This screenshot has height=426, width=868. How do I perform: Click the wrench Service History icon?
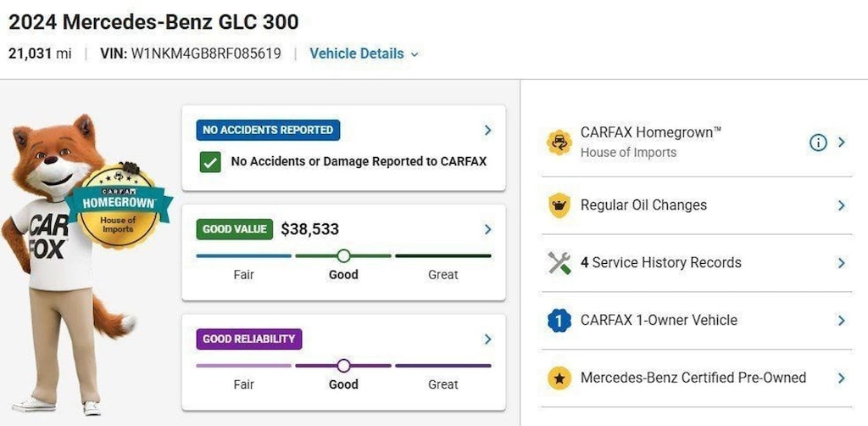click(559, 262)
